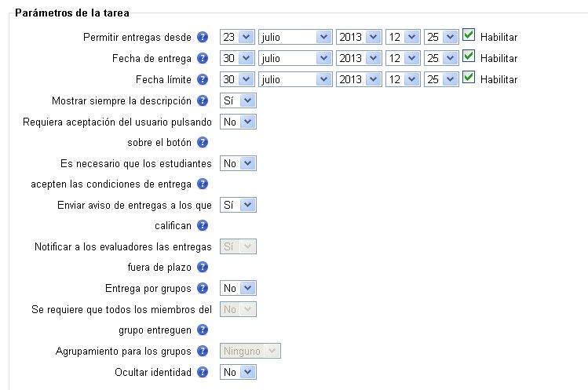Open Mostrar siempre la descripción dropdown
The width and height of the screenshot is (588, 390).
tap(238, 100)
